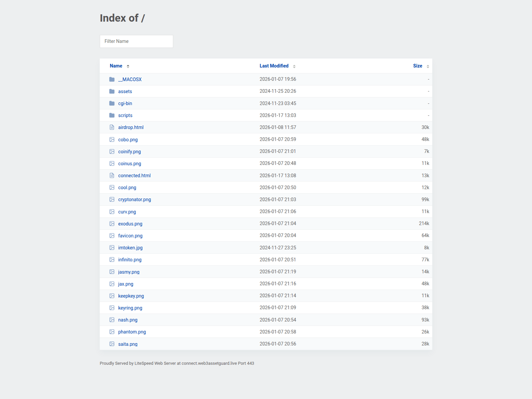Click the cobo.png image icon
Image resolution: width=532 pixels, height=399 pixels.
(x=112, y=140)
